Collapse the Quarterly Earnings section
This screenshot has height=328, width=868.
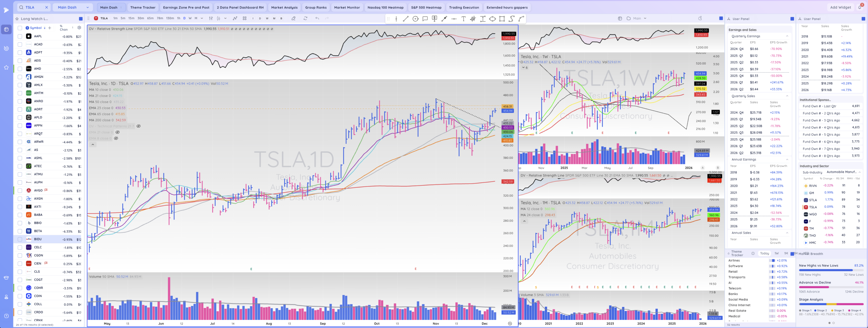pyautogui.click(x=787, y=36)
